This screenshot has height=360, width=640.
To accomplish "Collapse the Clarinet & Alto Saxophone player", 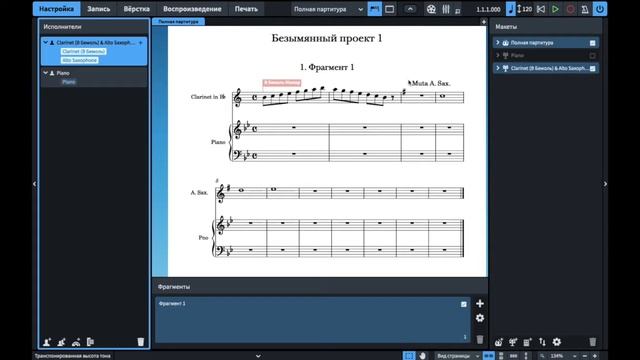I will pyautogui.click(x=46, y=42).
